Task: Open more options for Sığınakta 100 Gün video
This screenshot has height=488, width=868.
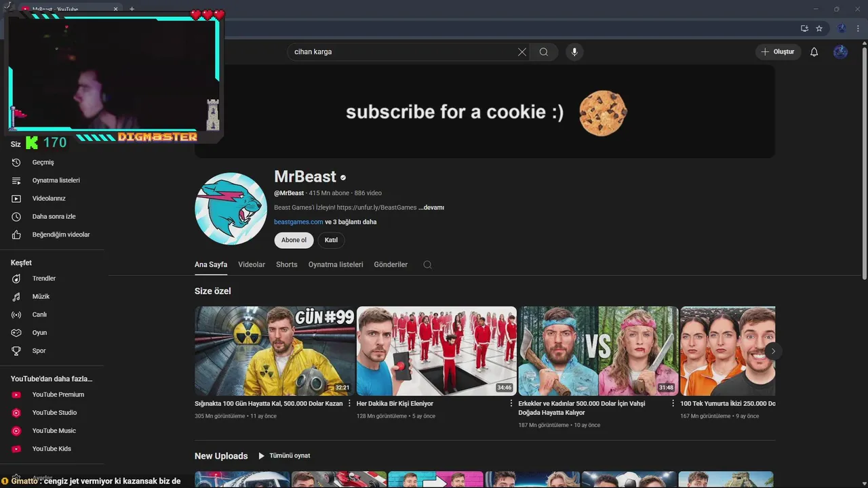Action: click(x=349, y=403)
